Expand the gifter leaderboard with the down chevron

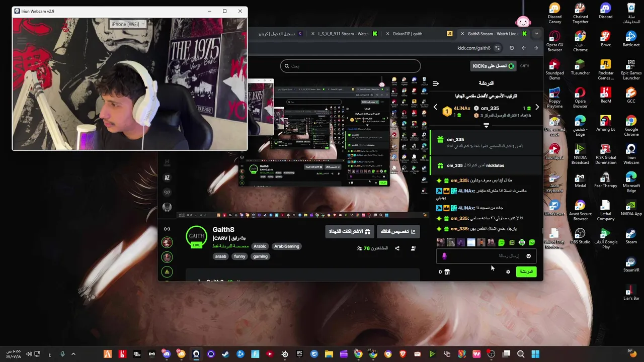[486, 125]
